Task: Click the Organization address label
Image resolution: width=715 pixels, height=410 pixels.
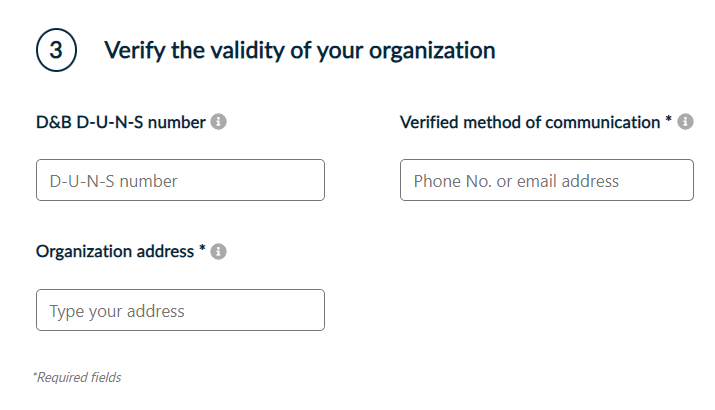Action: click(x=114, y=252)
